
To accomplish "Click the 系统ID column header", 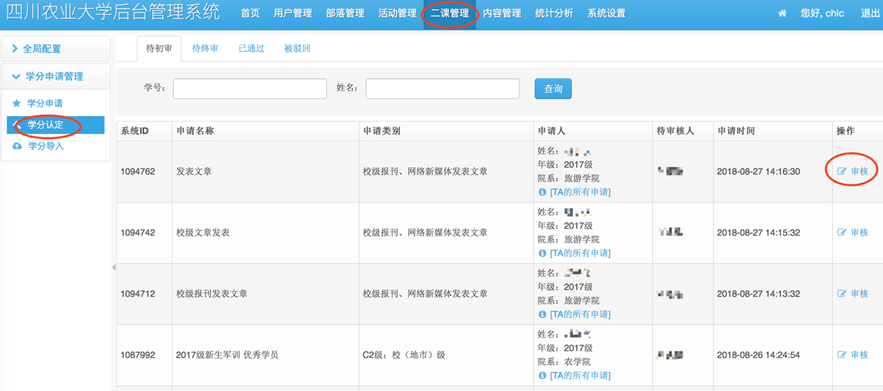I will click(x=135, y=131).
